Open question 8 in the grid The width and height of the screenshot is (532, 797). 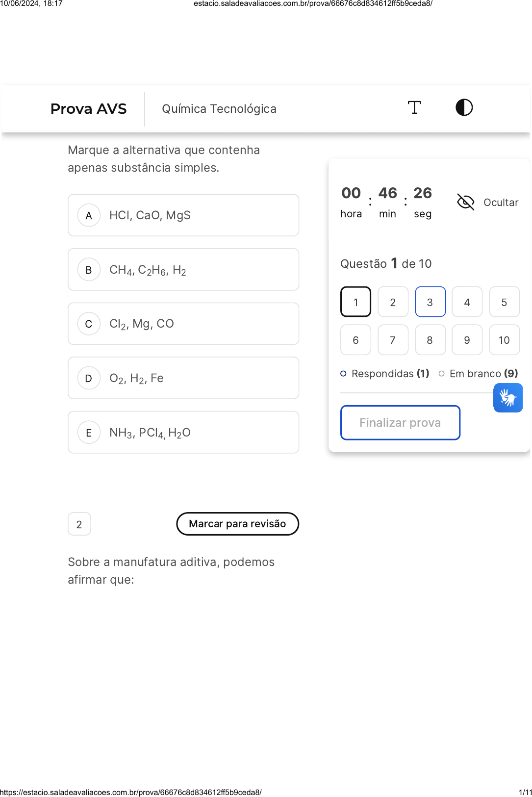pos(430,340)
